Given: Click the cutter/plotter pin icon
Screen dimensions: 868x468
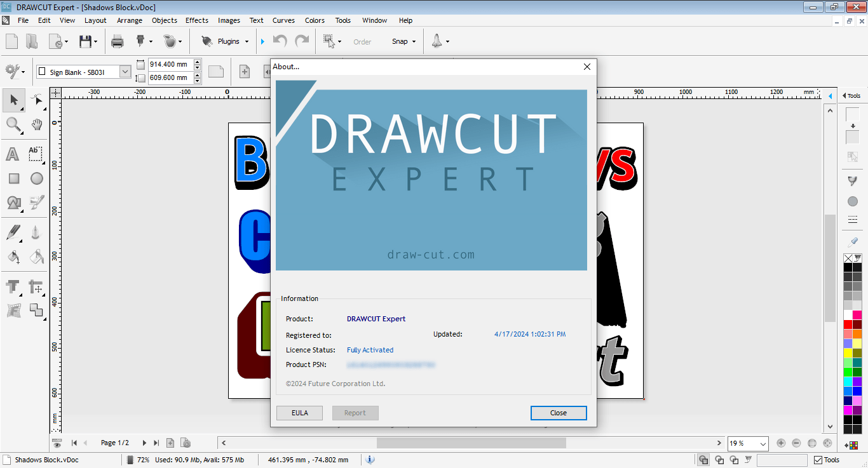Looking at the screenshot, I should 140,41.
